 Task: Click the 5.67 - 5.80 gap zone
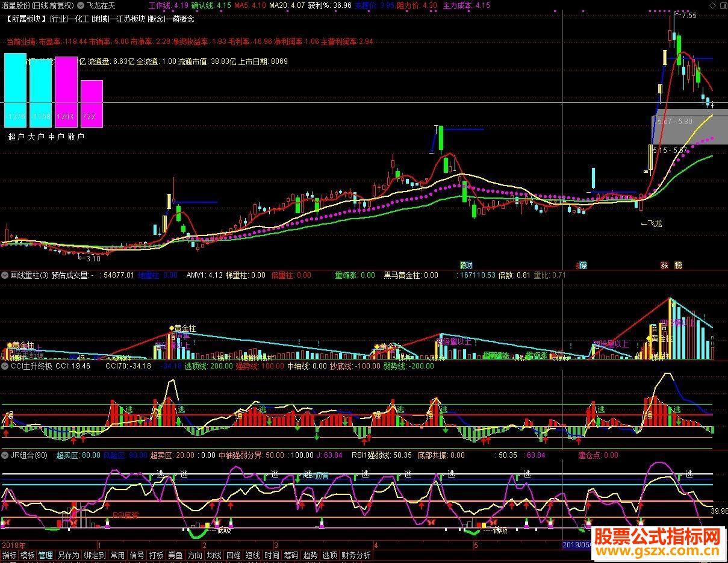coord(674,122)
